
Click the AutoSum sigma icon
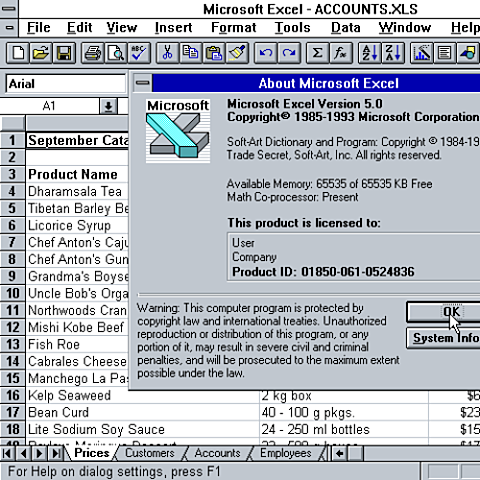pyautogui.click(x=318, y=53)
